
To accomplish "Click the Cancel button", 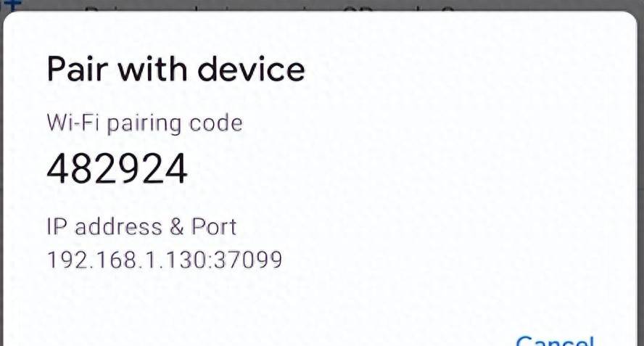I will [555, 340].
